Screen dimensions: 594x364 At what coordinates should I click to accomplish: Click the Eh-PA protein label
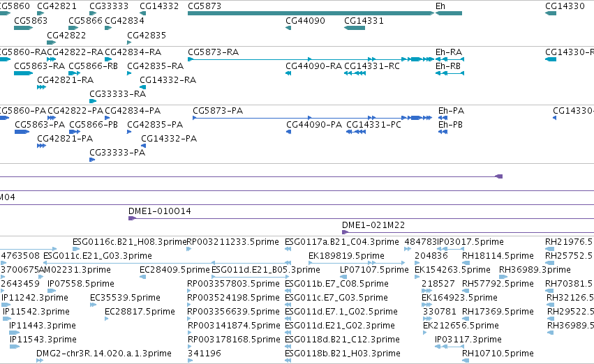click(x=451, y=110)
